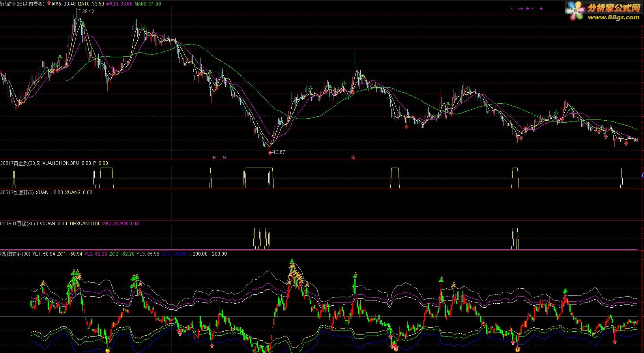The image size is (644, 353).
Task: Click the YL3: 85.96 value
Action: [x=148, y=254]
